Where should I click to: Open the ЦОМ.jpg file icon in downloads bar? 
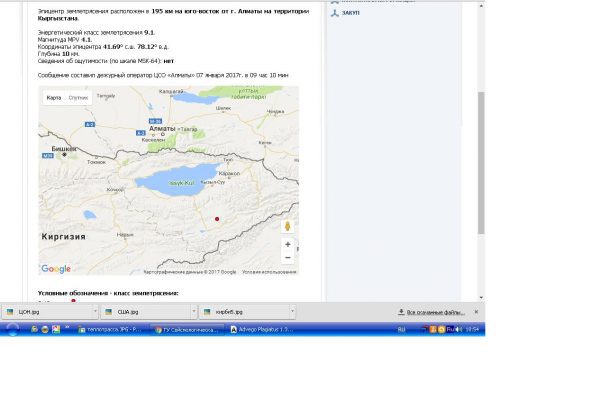click(x=10, y=312)
